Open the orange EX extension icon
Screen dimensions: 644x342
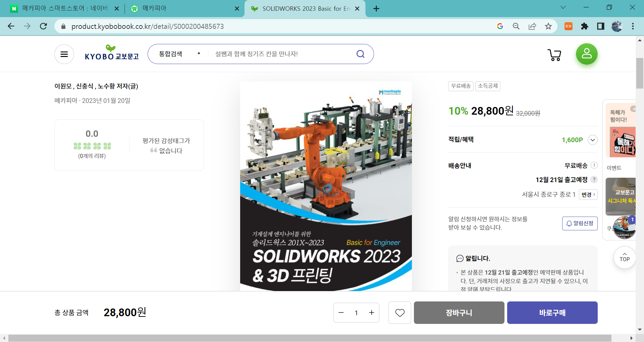(569, 26)
